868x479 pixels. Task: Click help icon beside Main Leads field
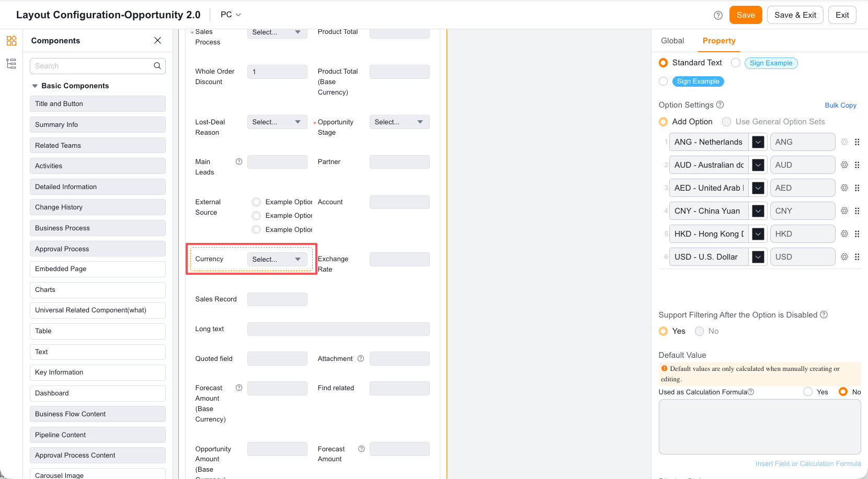(239, 161)
